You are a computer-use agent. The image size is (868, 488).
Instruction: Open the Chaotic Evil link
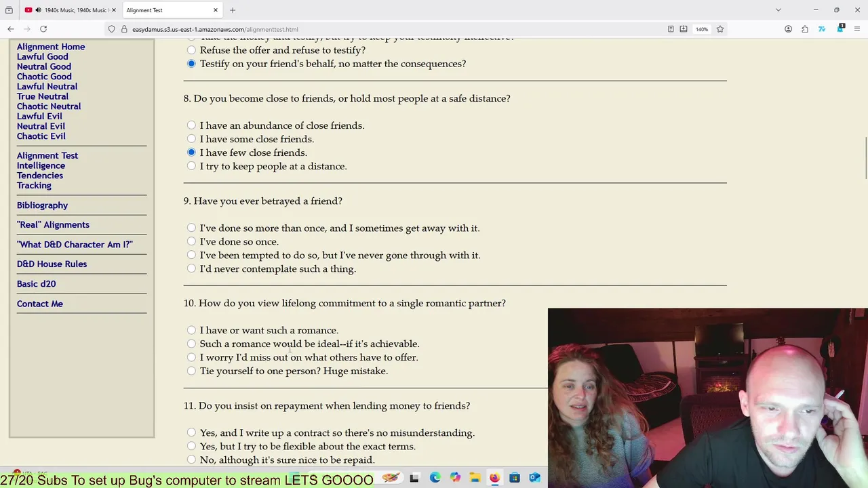[x=41, y=136]
